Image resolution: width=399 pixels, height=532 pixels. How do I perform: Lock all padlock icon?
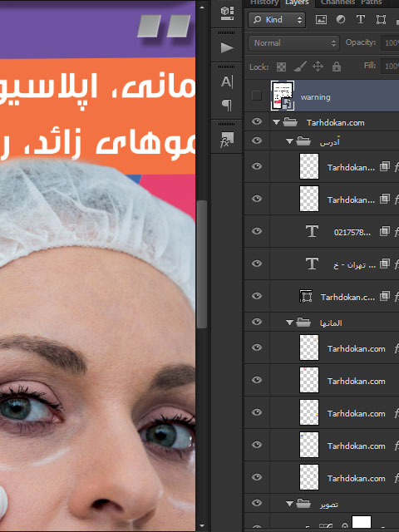337,66
